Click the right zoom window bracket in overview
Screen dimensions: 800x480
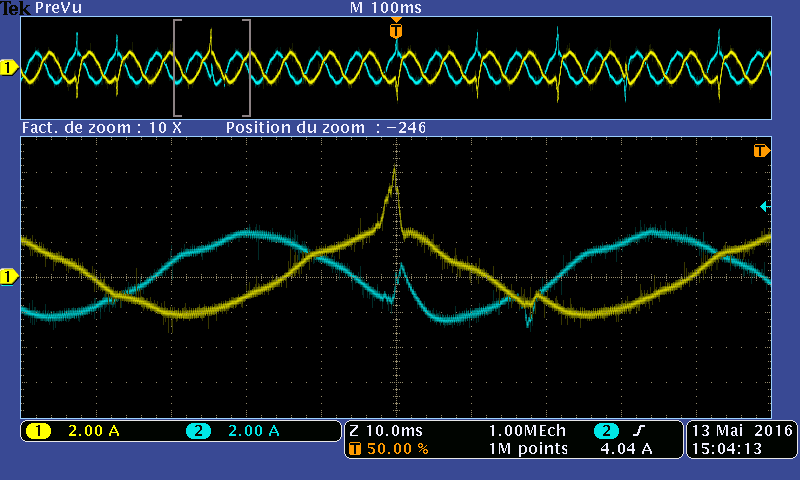246,68
